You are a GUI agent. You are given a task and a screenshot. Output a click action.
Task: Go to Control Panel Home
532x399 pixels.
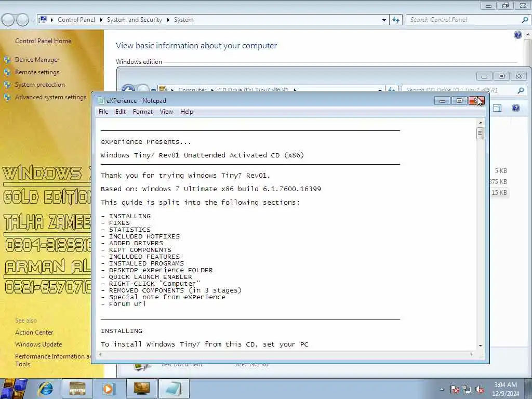tap(43, 41)
